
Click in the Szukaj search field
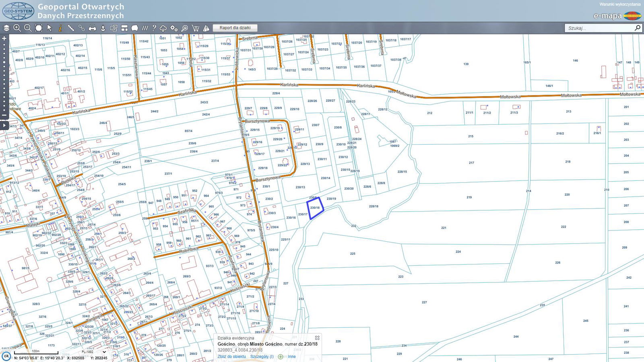[x=599, y=28]
